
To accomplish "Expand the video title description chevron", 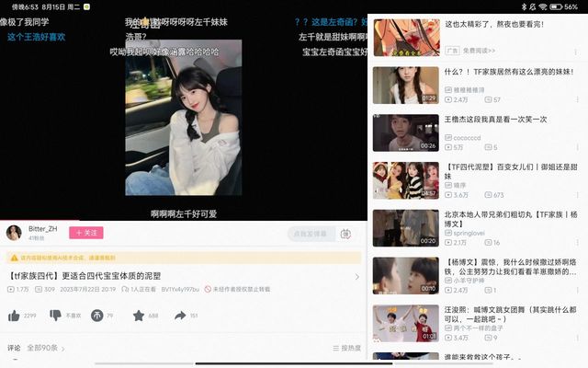I will pyautogui.click(x=357, y=277).
